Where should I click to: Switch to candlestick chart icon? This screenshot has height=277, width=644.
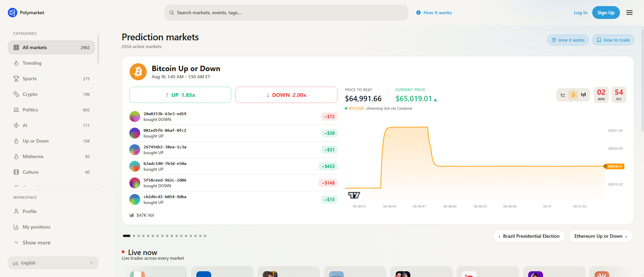583,95
